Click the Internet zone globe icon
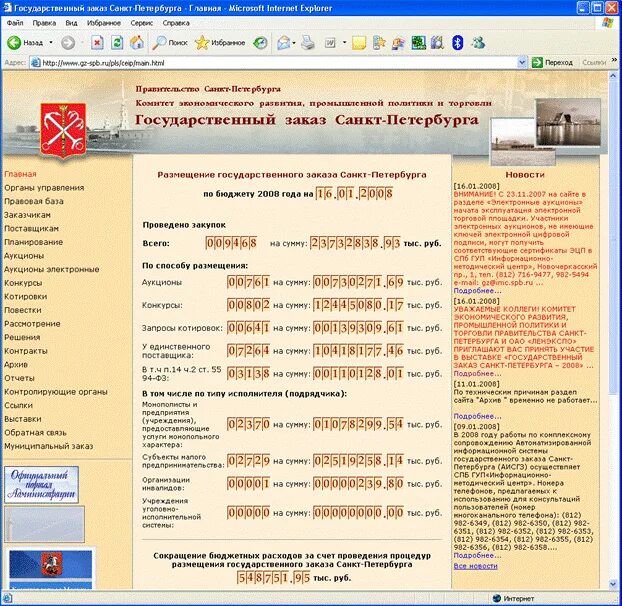Viewport: 622px width, 606px height. pos(496,598)
